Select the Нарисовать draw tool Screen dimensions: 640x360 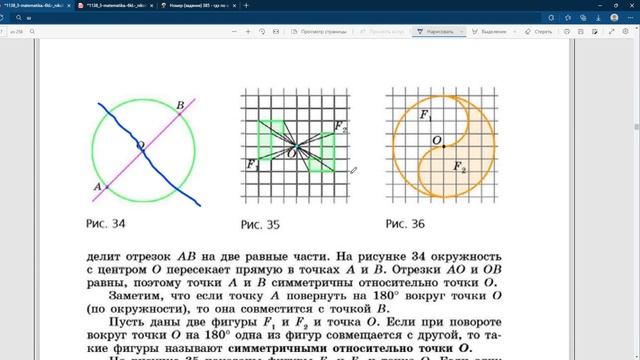click(436, 31)
